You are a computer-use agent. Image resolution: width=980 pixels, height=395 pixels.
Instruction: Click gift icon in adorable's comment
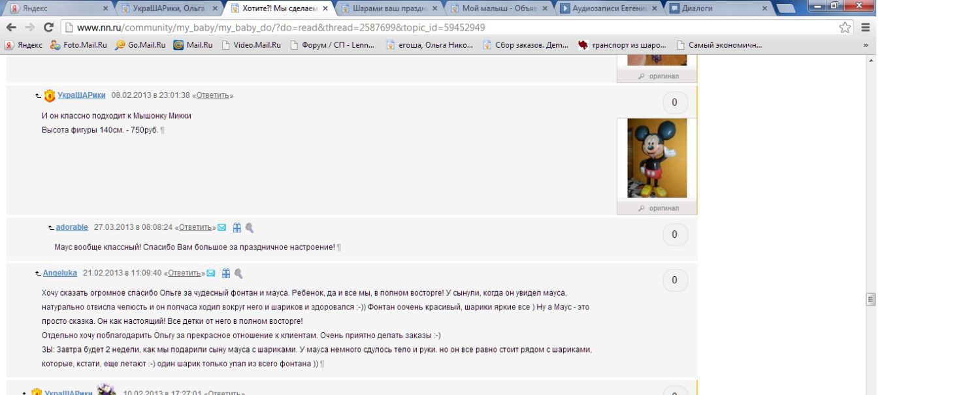pos(237,227)
